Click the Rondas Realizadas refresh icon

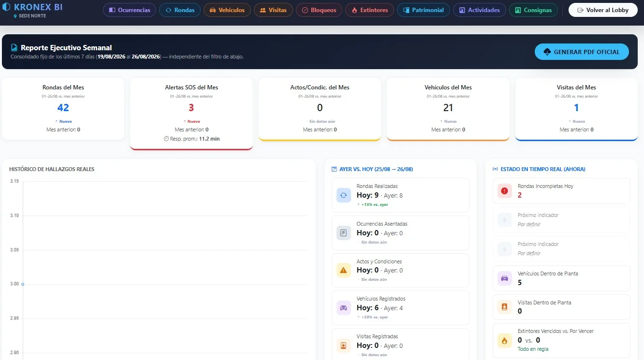click(343, 195)
